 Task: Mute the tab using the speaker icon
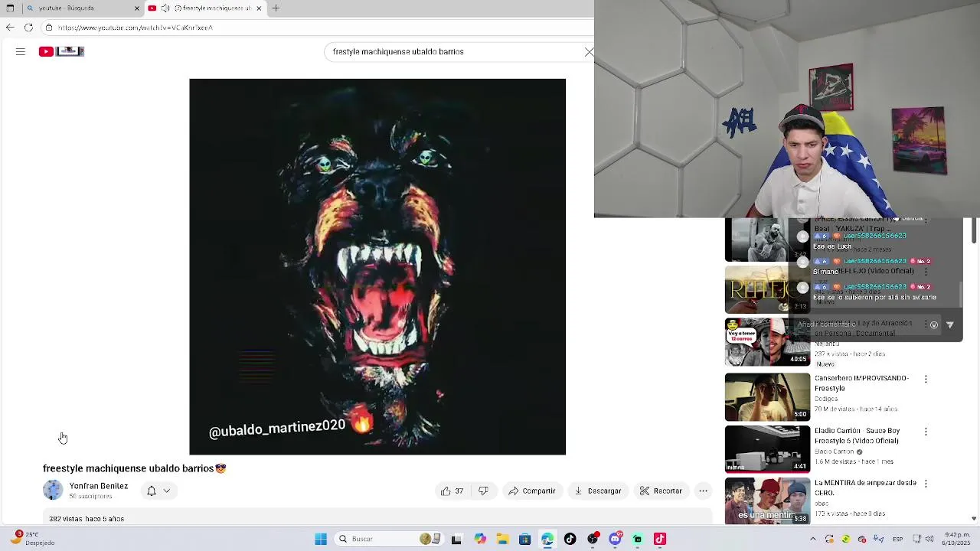coord(165,8)
